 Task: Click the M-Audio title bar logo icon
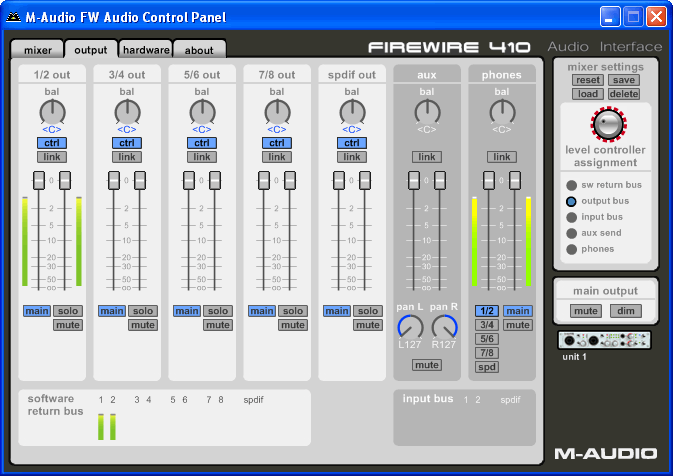[x=13, y=17]
